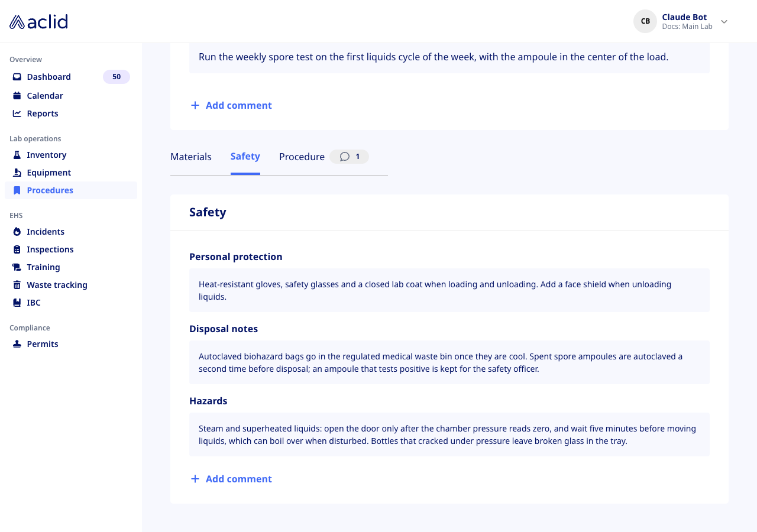
Task: Open Procedures in the sidebar
Action: coord(71,190)
